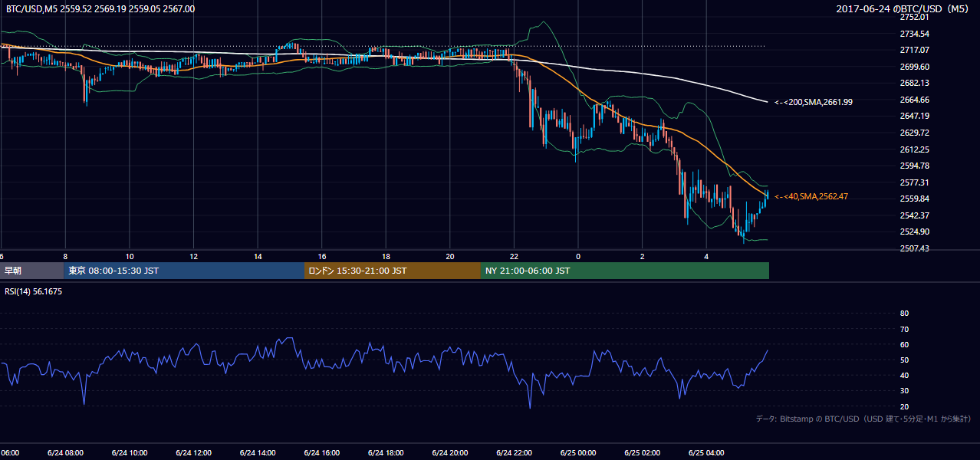980x460 pixels.
Task: Click price axis label 2542.37
Action: point(914,215)
